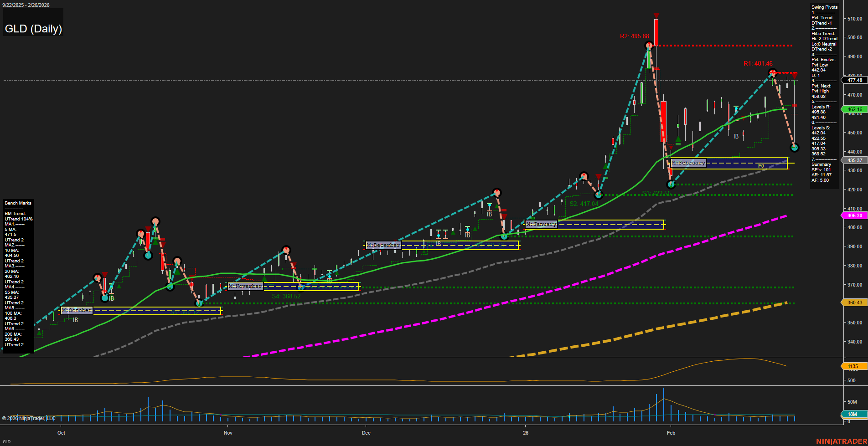
Task: Select the M:October month range label
Action: click(77, 310)
